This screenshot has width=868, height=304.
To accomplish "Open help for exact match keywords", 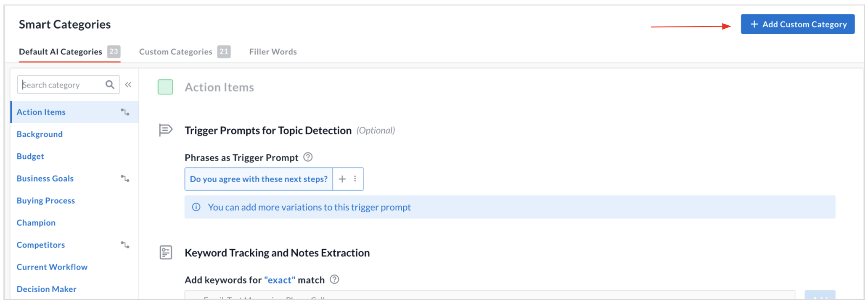I will (334, 279).
